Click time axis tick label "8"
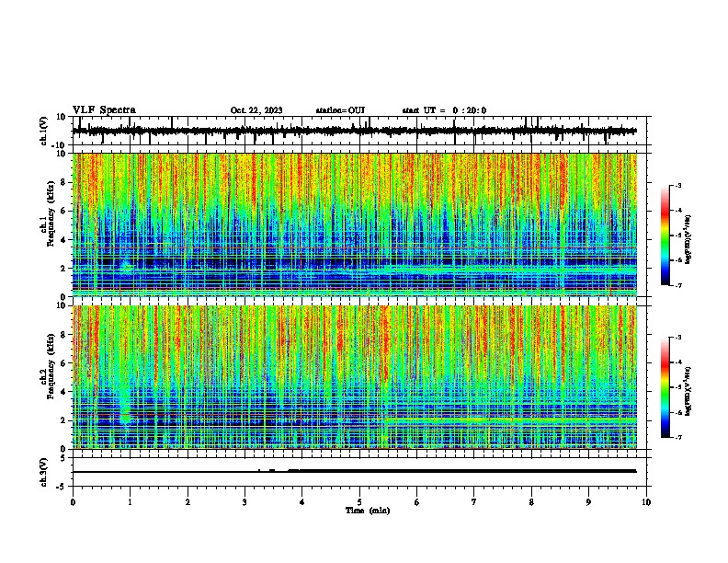The width and height of the screenshot is (728, 563). [x=531, y=502]
